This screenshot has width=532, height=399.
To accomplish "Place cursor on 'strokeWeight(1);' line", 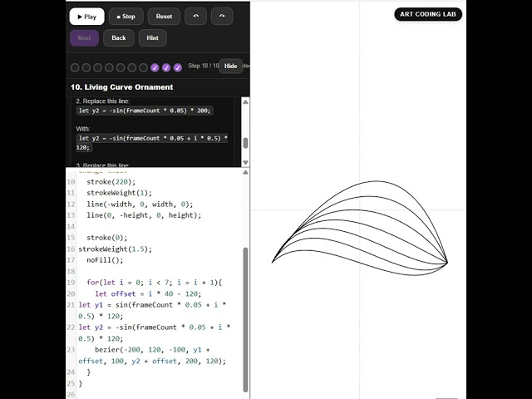I will click(119, 193).
